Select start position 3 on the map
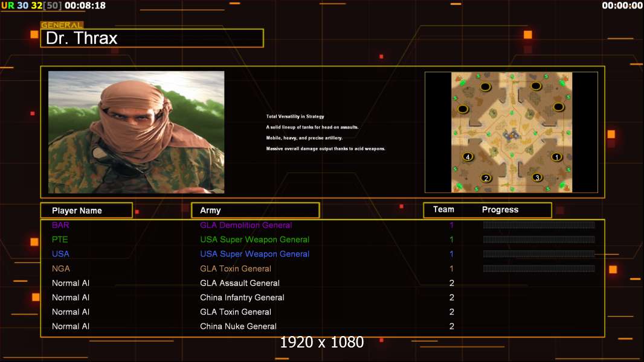 pyautogui.click(x=537, y=177)
